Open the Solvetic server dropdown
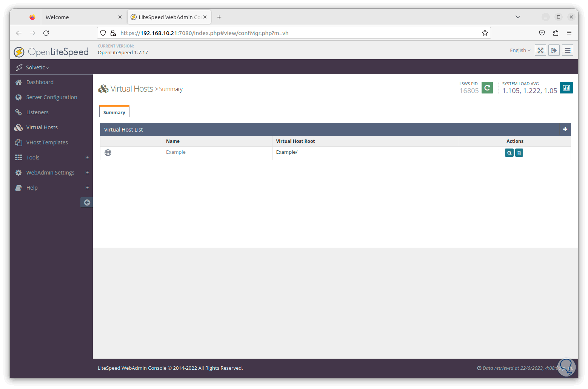The height and width of the screenshot is (389, 588). (36, 67)
